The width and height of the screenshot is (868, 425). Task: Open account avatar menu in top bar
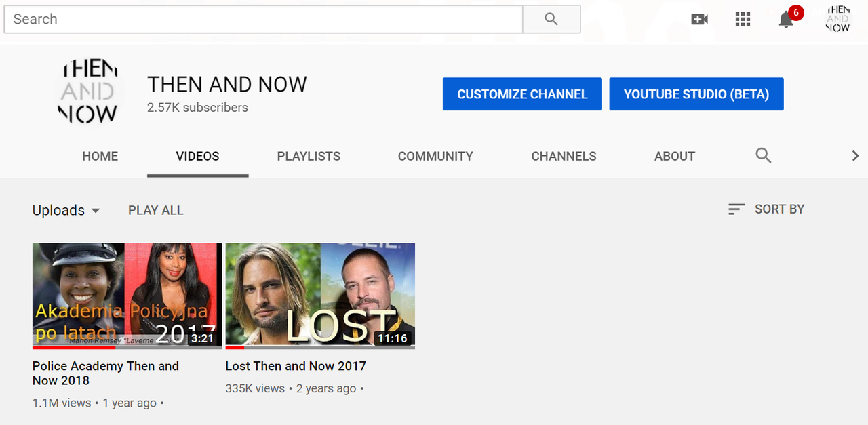click(x=837, y=19)
